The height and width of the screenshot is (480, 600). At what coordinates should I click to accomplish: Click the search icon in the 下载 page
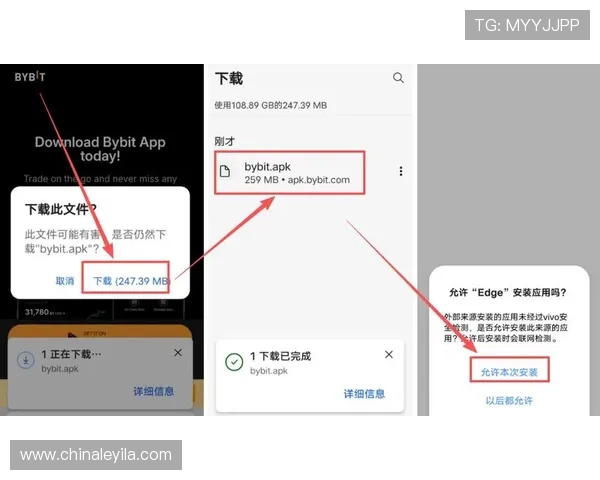click(x=398, y=78)
